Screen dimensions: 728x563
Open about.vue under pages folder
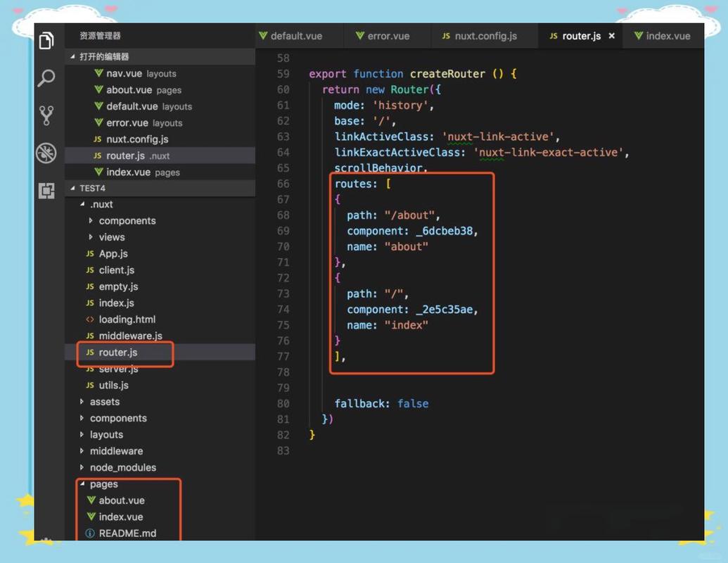[160, 500]
